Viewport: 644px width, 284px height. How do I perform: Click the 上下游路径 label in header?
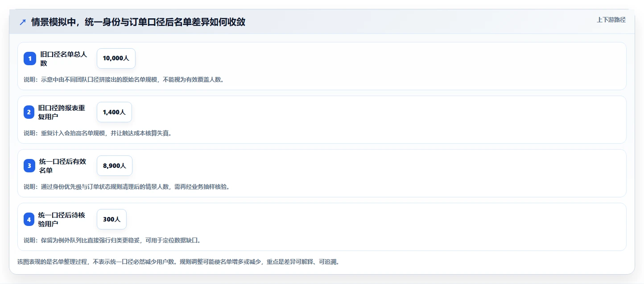pyautogui.click(x=611, y=20)
